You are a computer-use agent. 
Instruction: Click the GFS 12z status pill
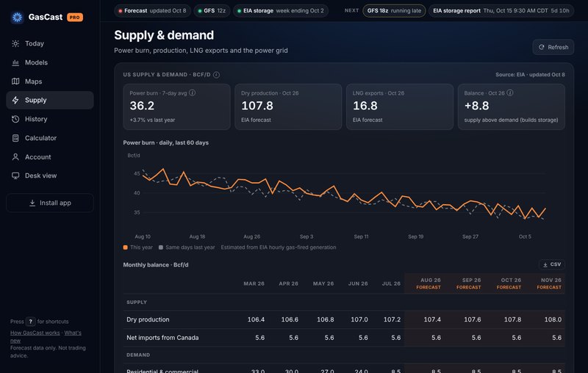[212, 11]
